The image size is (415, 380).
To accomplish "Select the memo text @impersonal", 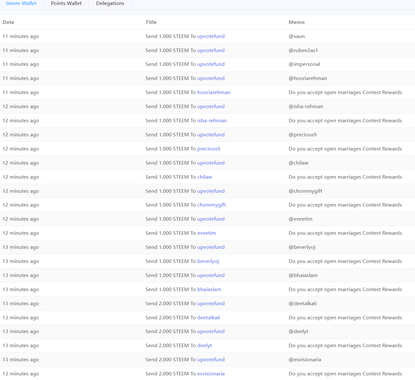I will click(304, 64).
